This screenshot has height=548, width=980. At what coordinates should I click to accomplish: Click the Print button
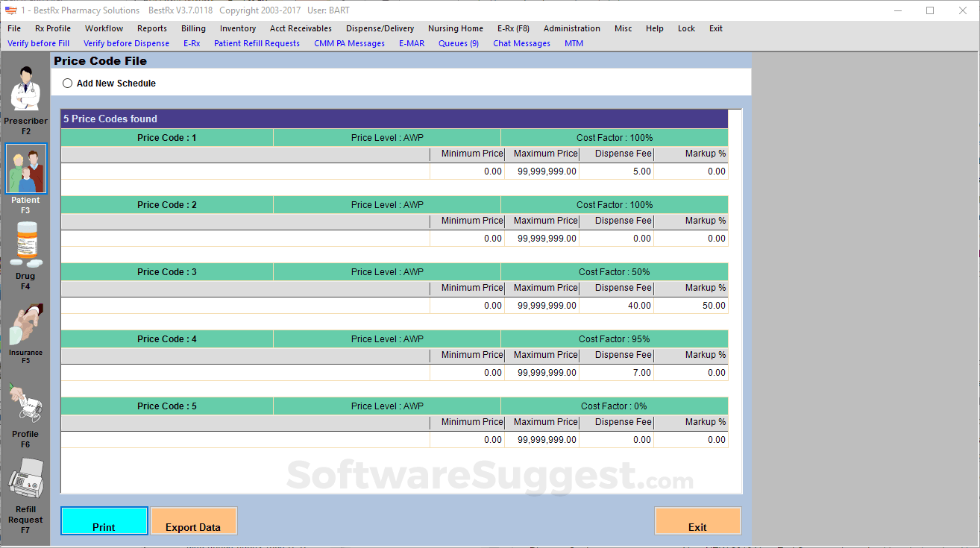click(x=104, y=521)
